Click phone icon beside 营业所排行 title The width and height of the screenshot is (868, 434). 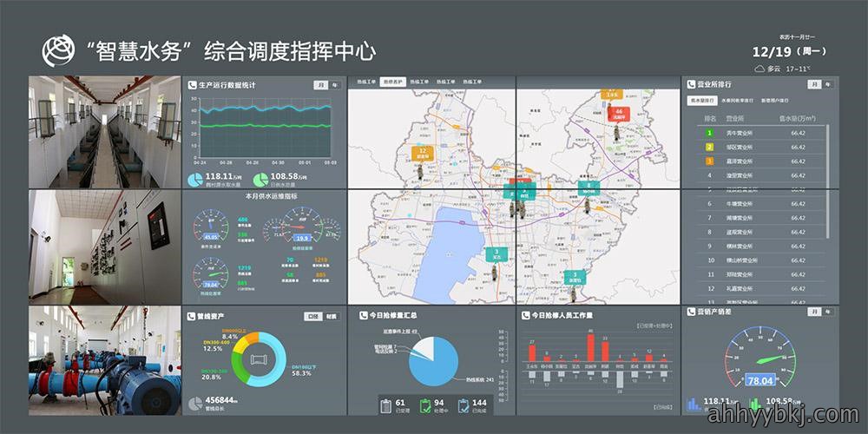[692, 85]
